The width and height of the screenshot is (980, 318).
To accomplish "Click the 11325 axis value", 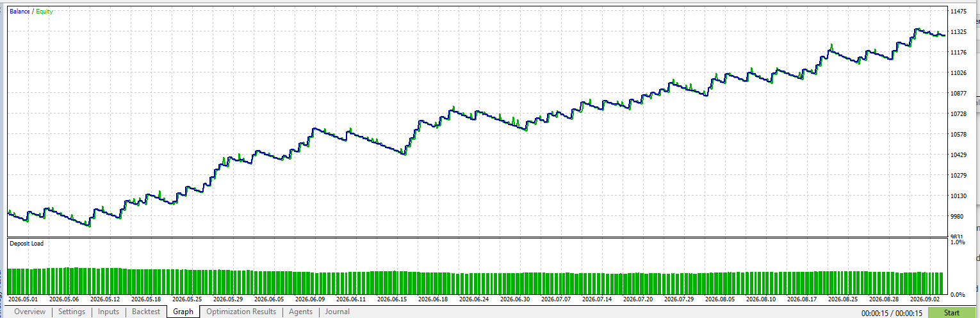I will tap(958, 31).
